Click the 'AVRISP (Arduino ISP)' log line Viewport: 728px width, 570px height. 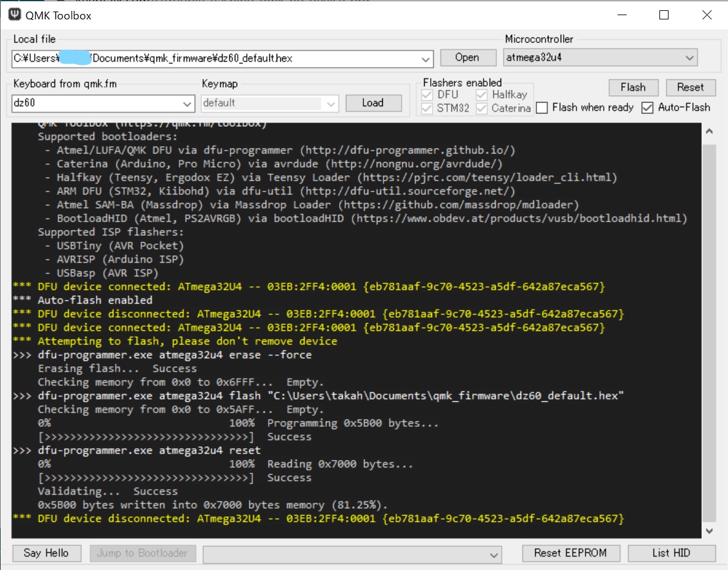pos(114,260)
